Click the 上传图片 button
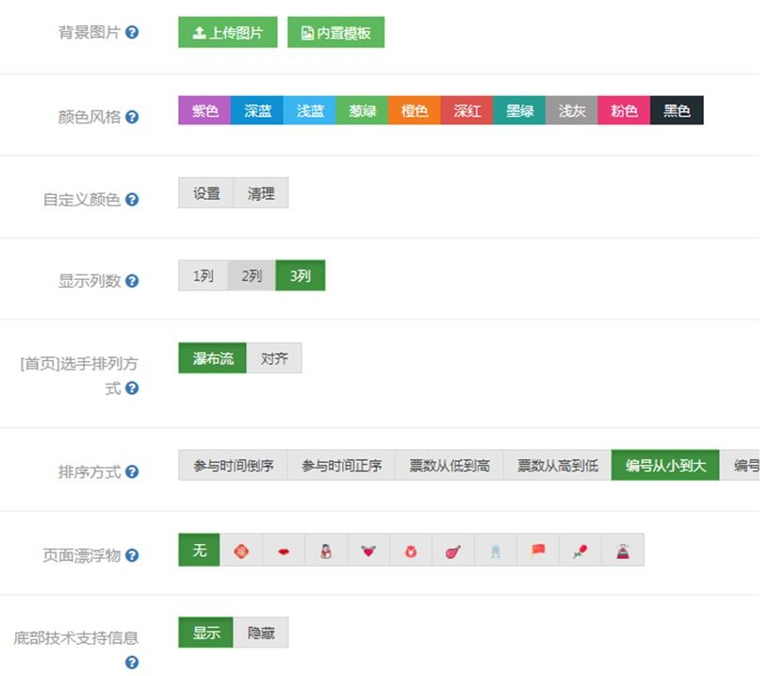784x676 pixels. pos(227,33)
